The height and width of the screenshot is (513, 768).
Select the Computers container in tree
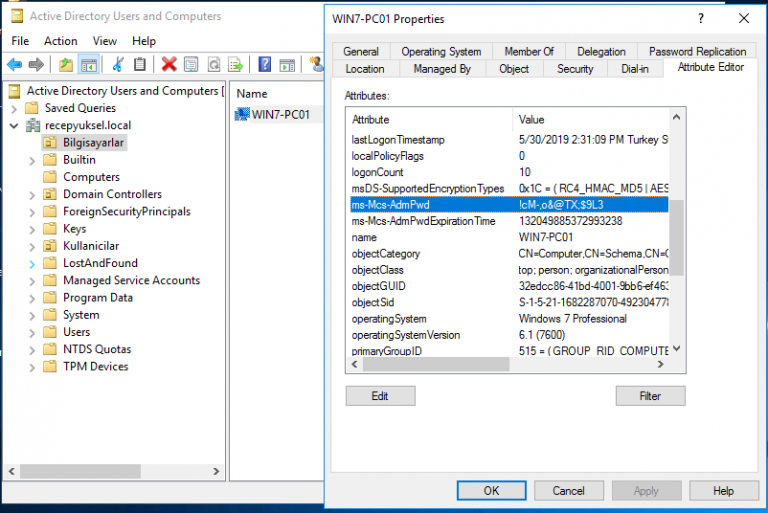pyautogui.click(x=91, y=177)
